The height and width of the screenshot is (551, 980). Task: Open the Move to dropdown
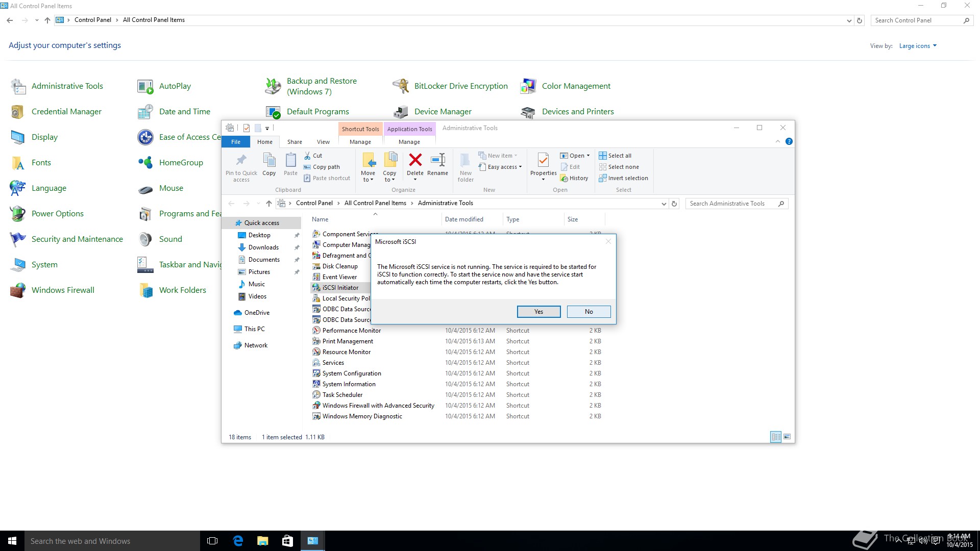tap(368, 167)
